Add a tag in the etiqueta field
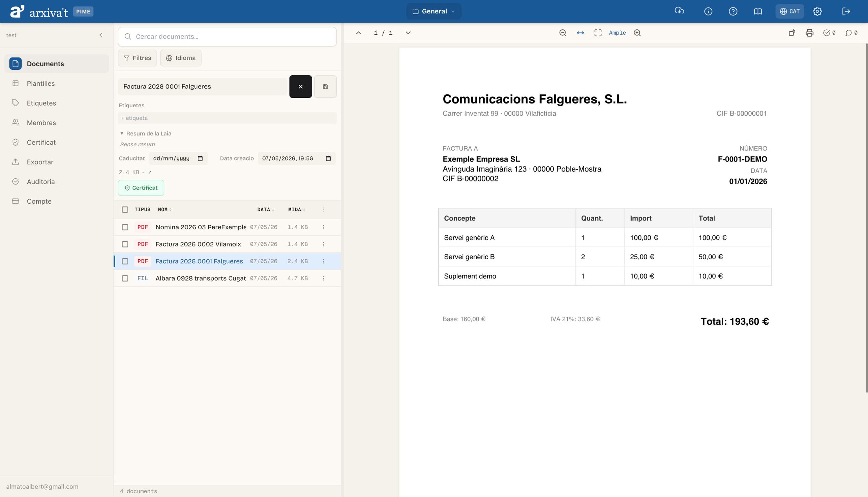The image size is (868, 497). pos(227,118)
